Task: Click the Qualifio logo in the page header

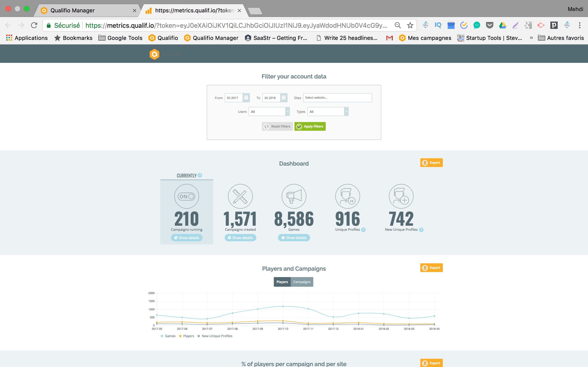Action: click(155, 54)
